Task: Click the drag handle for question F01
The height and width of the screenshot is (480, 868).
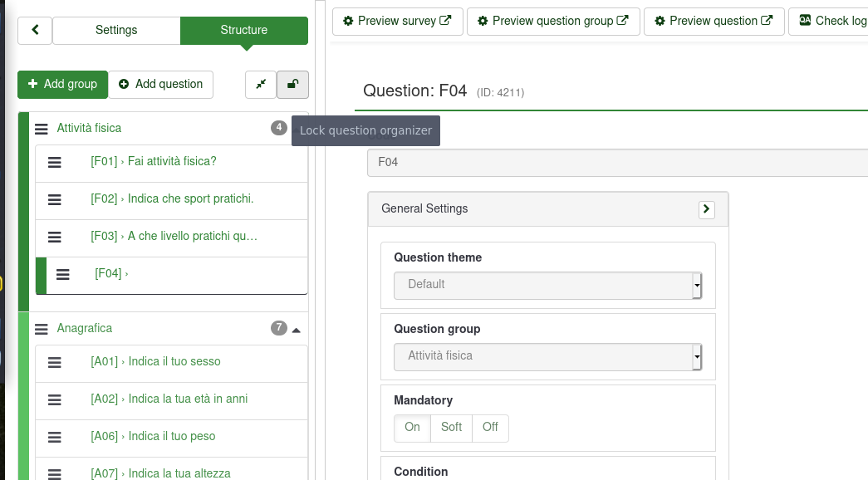Action: tap(55, 162)
